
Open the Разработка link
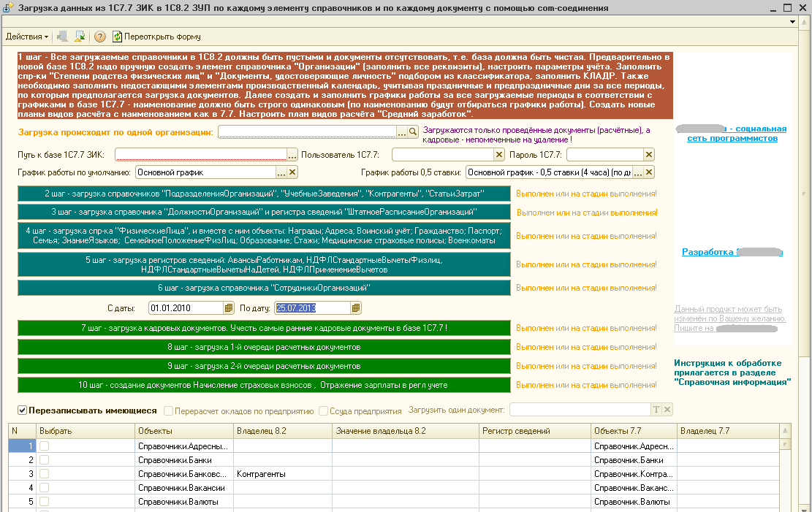(x=732, y=252)
